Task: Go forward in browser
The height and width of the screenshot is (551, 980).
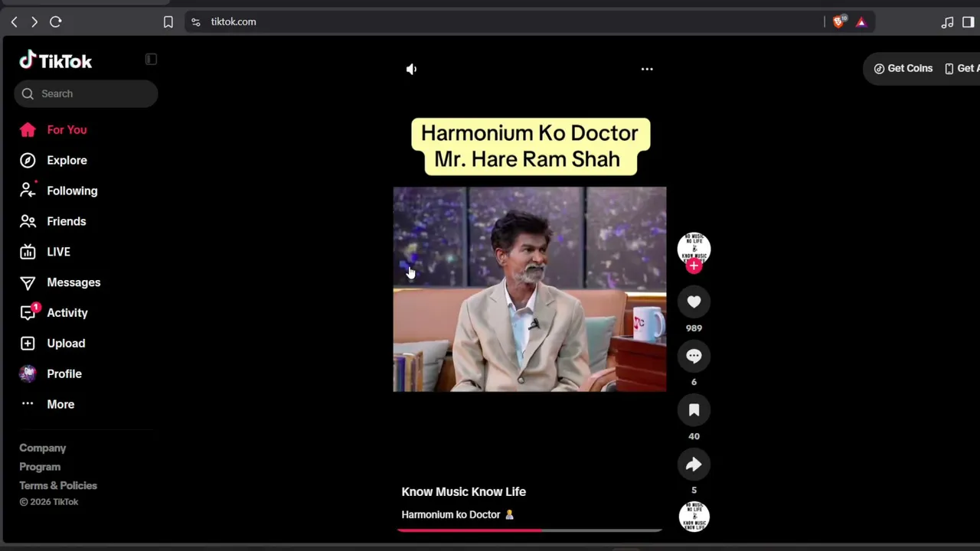Action: 34,22
